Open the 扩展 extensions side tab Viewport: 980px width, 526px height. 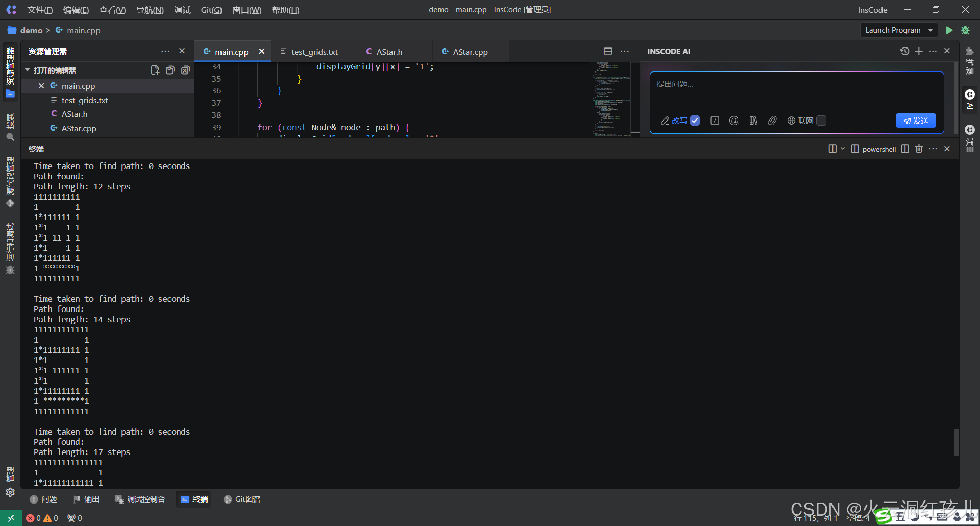pyautogui.click(x=970, y=60)
